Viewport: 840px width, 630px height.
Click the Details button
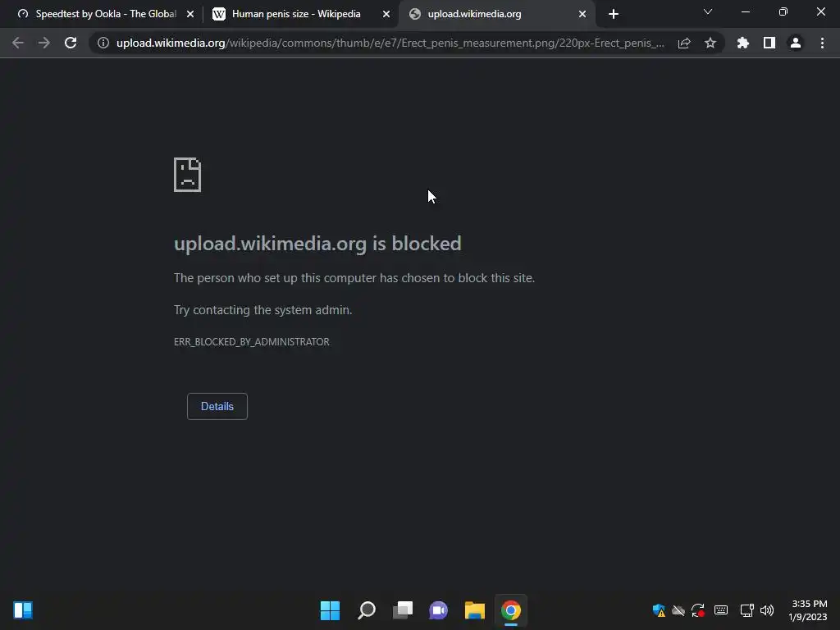(x=217, y=406)
